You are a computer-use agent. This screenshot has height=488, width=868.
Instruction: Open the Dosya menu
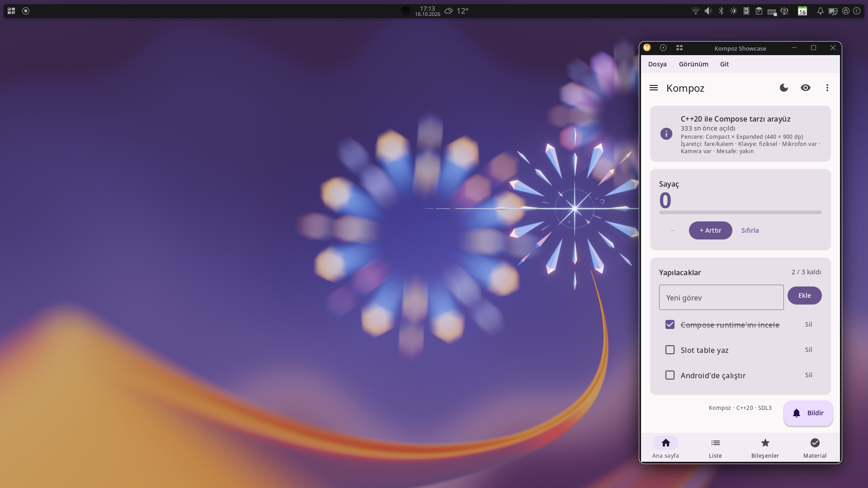point(657,64)
